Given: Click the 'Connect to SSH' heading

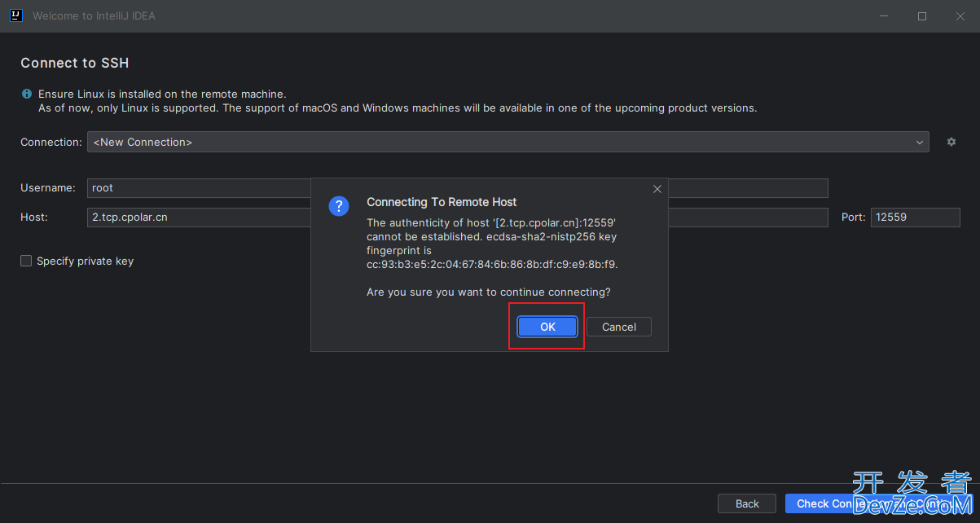Looking at the screenshot, I should click(x=75, y=63).
